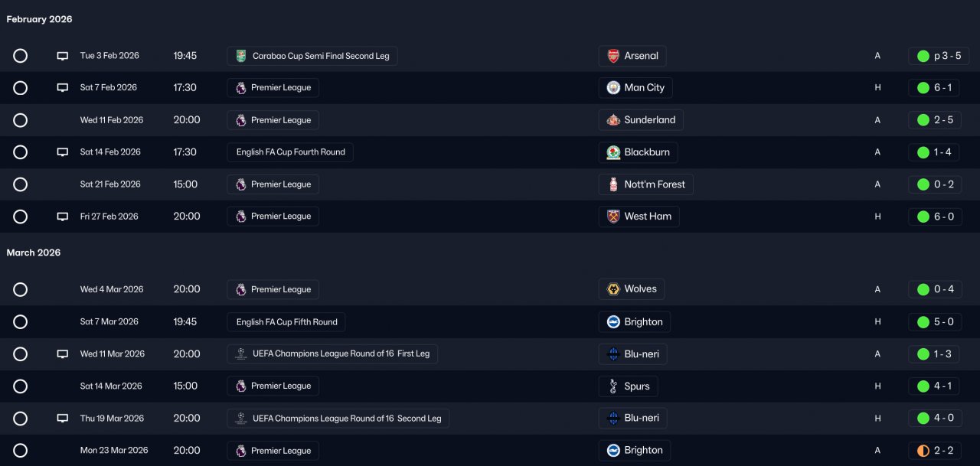The height and width of the screenshot is (466, 980).
Task: Open the English FA Cup Fourth Round competition
Action: (290, 152)
